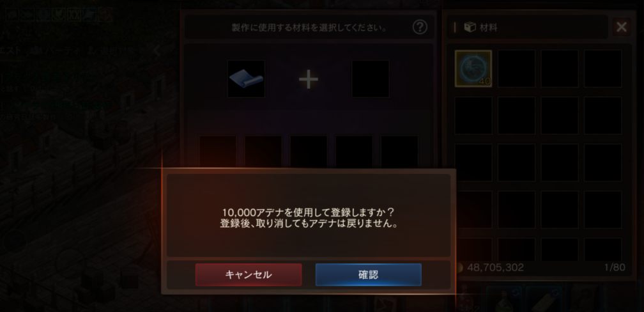Open the crafting help question mark
The width and height of the screenshot is (644, 312).
point(420,27)
